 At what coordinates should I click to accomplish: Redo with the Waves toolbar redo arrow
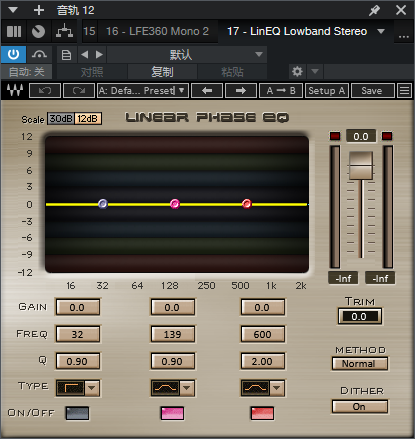[x=79, y=90]
